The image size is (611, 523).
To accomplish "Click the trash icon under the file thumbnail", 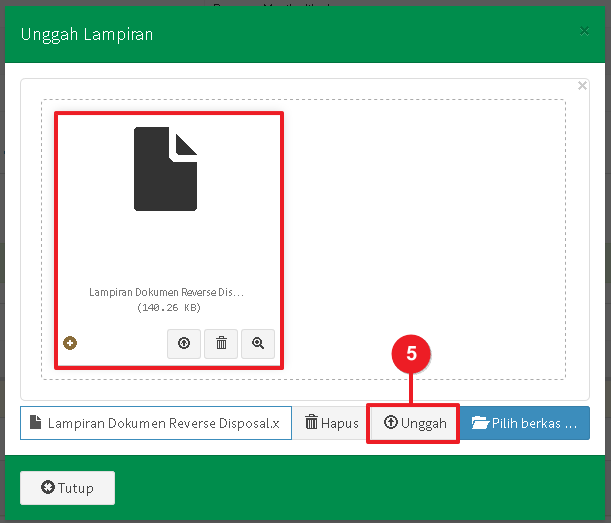I will click(221, 343).
